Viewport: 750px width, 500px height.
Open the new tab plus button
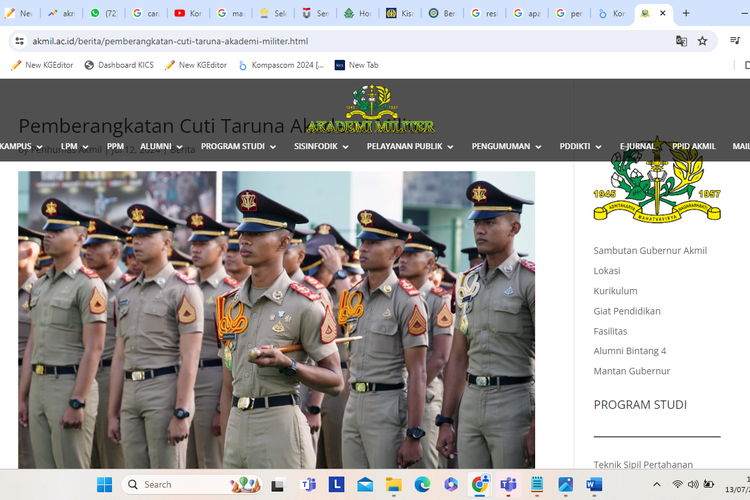[x=686, y=13]
